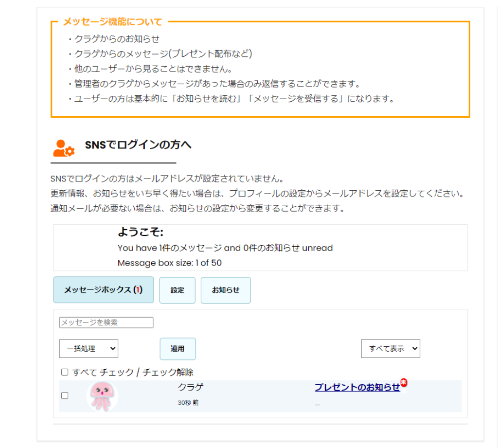Focus the メッセージを検索 search field
The width and height of the screenshot is (498, 448).
pos(106,323)
